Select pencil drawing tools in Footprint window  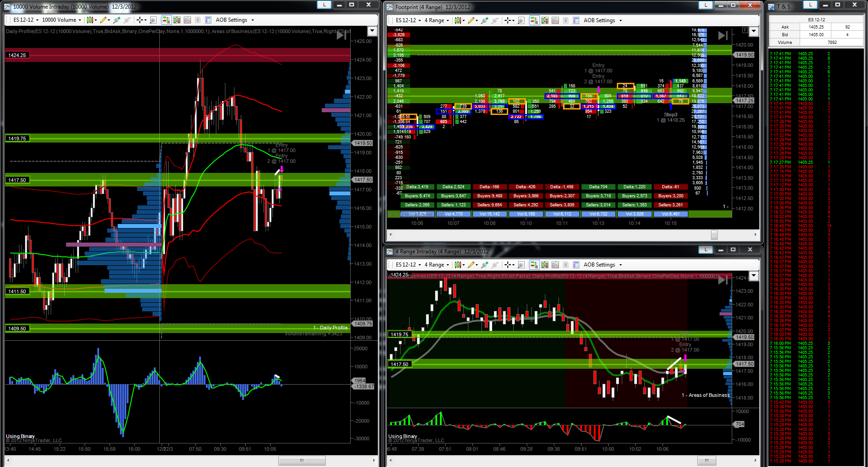pyautogui.click(x=471, y=20)
